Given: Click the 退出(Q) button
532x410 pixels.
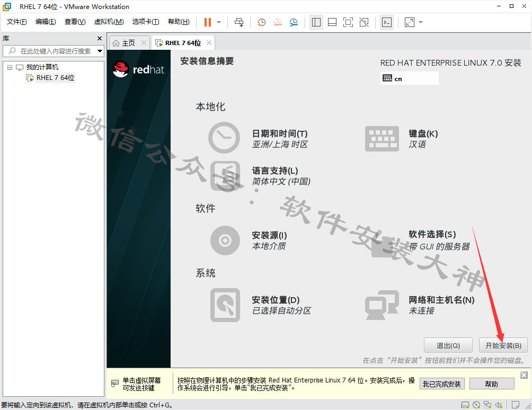Looking at the screenshot, I should [448, 345].
